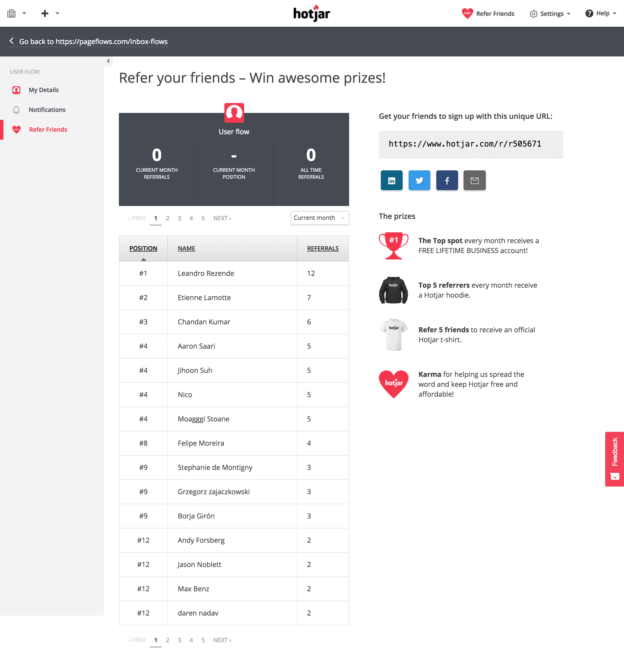Click the sidebar Refer Friends heart icon
624x672 pixels.
tap(17, 130)
